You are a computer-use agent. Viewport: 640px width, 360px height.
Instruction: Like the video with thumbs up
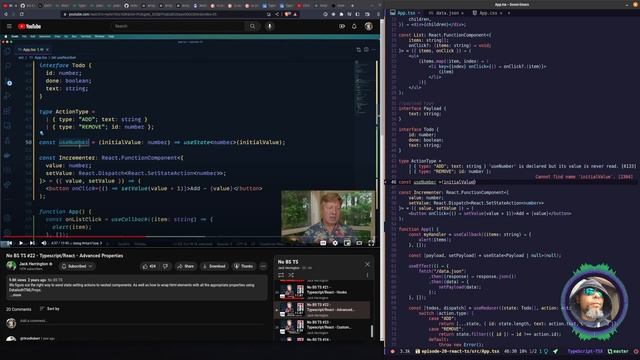point(149,266)
